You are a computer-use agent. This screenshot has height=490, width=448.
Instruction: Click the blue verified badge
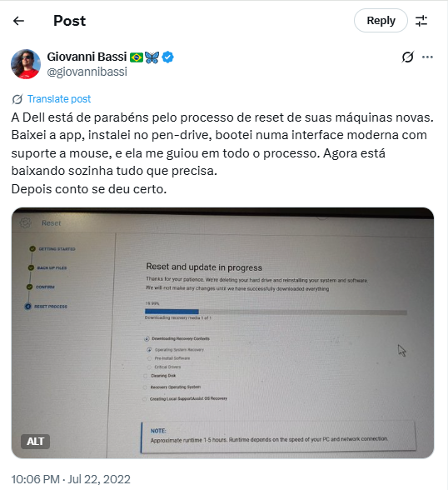point(168,57)
